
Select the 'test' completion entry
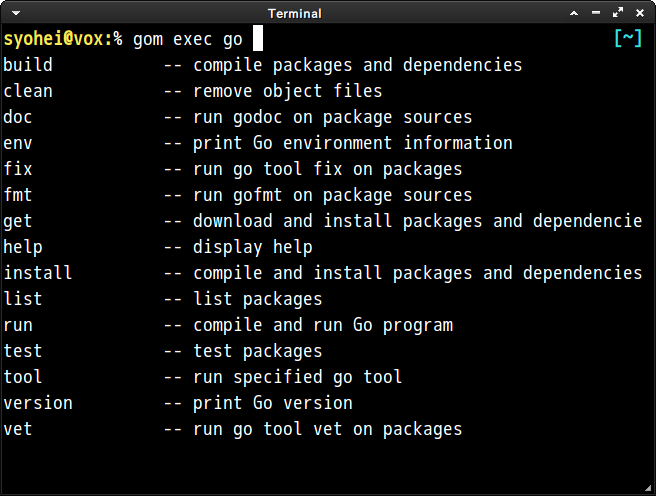tap(23, 351)
